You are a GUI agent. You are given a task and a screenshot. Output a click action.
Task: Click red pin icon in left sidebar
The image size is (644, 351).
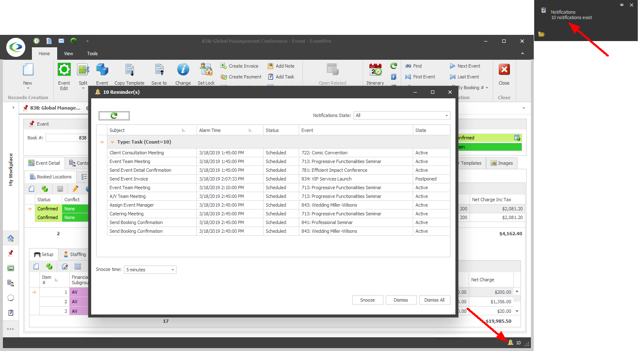pyautogui.click(x=11, y=253)
